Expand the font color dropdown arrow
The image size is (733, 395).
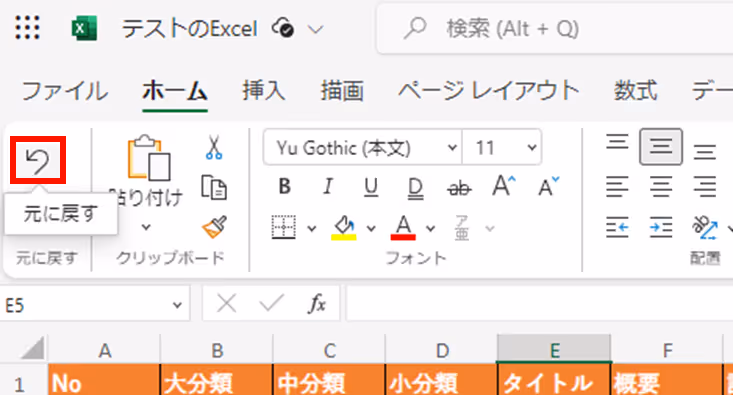430,229
